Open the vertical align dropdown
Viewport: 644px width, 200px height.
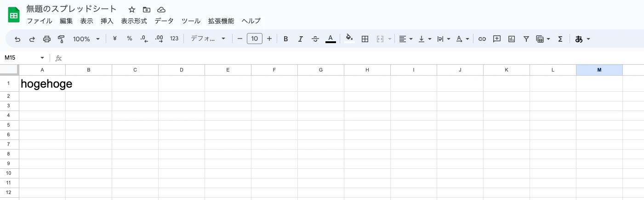pos(425,39)
